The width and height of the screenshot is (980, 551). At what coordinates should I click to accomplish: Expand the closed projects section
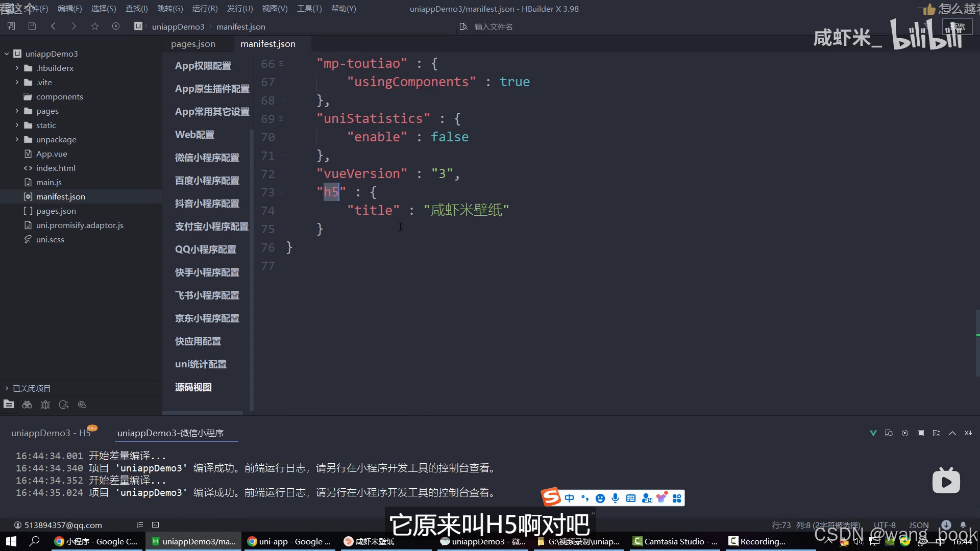click(7, 388)
